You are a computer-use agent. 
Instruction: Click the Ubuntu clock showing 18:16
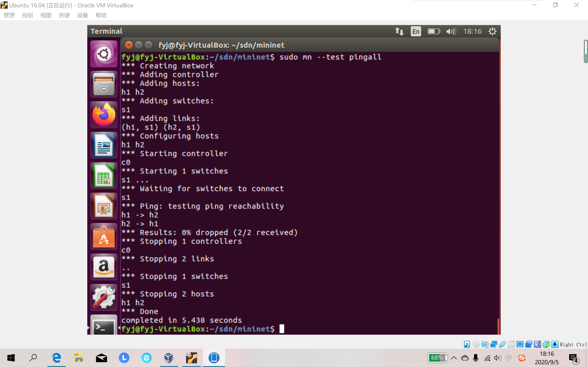[472, 31]
